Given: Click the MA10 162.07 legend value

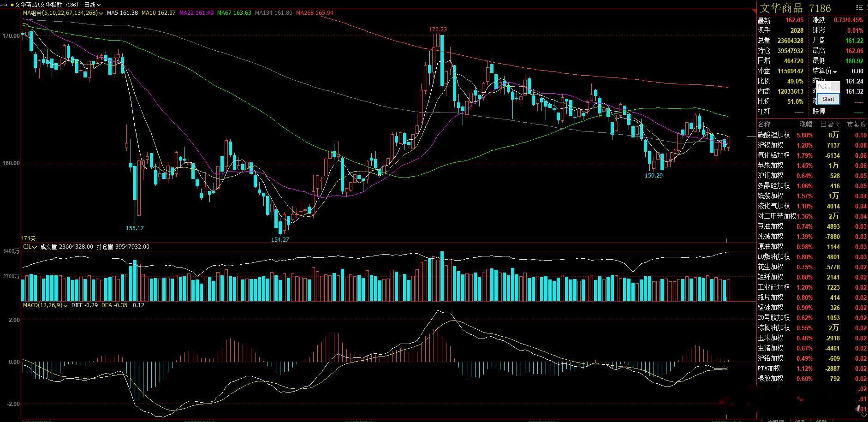Looking at the screenshot, I should 159,13.
